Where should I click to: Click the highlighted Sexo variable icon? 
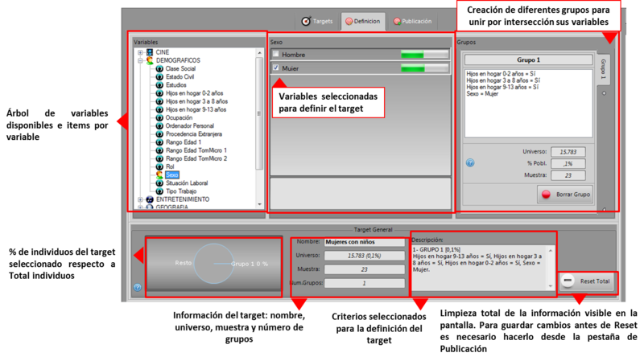tap(159, 174)
